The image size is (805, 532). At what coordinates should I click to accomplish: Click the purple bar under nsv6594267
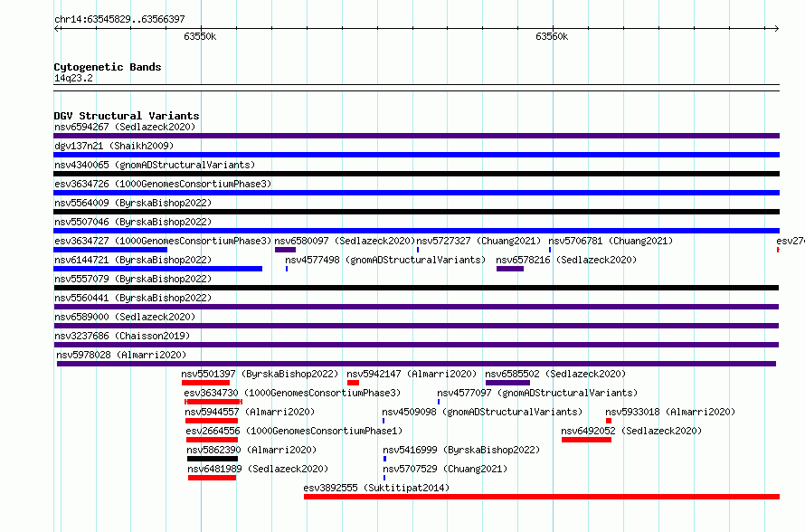[x=416, y=136]
